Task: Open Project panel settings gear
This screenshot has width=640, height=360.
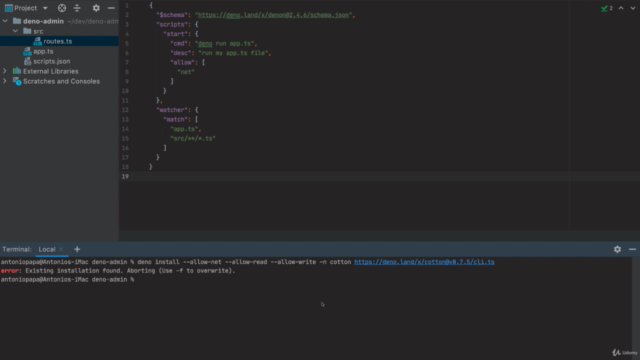Action: [x=96, y=8]
